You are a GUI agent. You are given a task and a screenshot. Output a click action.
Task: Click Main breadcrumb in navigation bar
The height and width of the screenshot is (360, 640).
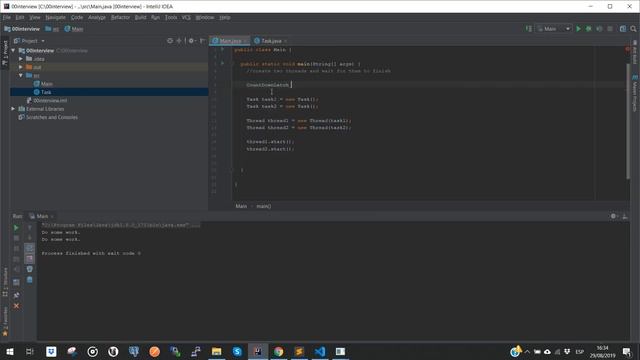point(74,29)
